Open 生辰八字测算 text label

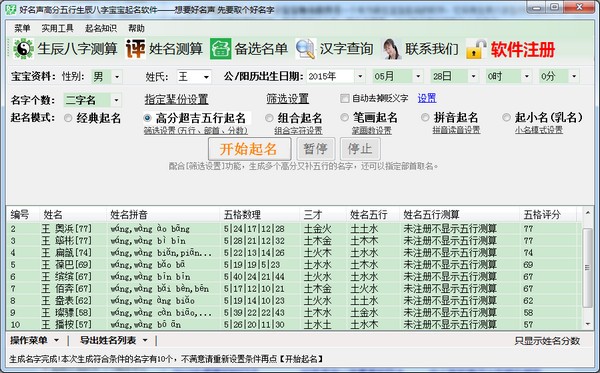point(78,49)
